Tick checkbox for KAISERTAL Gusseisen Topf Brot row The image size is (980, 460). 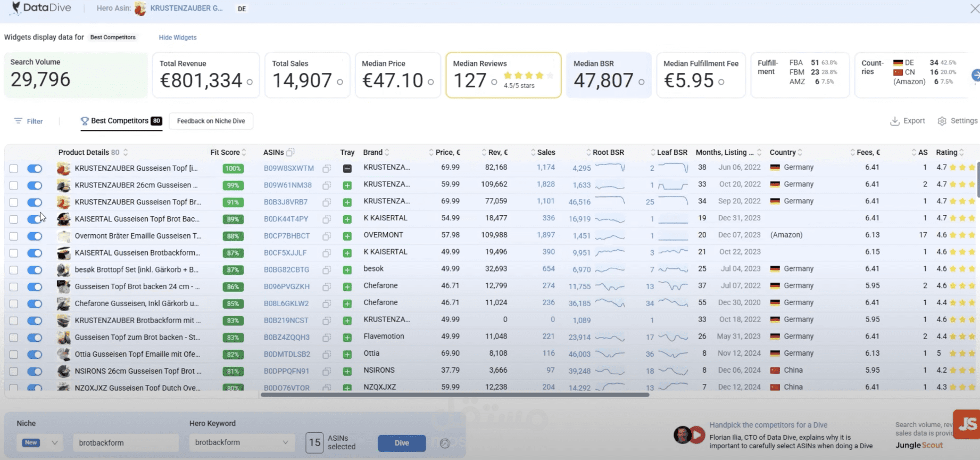tap(14, 219)
